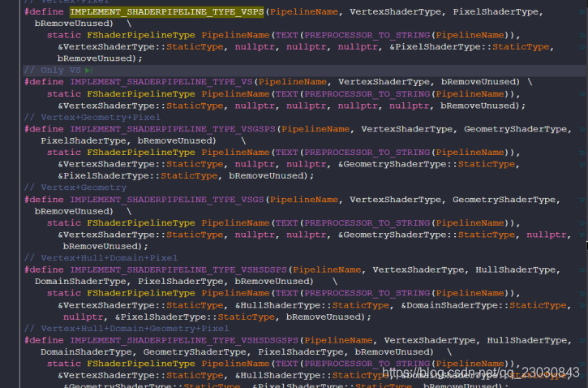Click the highlighted IMPLEMENT_SHADERPIPELINE_TYPE_VSPS macro name
This screenshot has height=388, width=588.
(166, 11)
